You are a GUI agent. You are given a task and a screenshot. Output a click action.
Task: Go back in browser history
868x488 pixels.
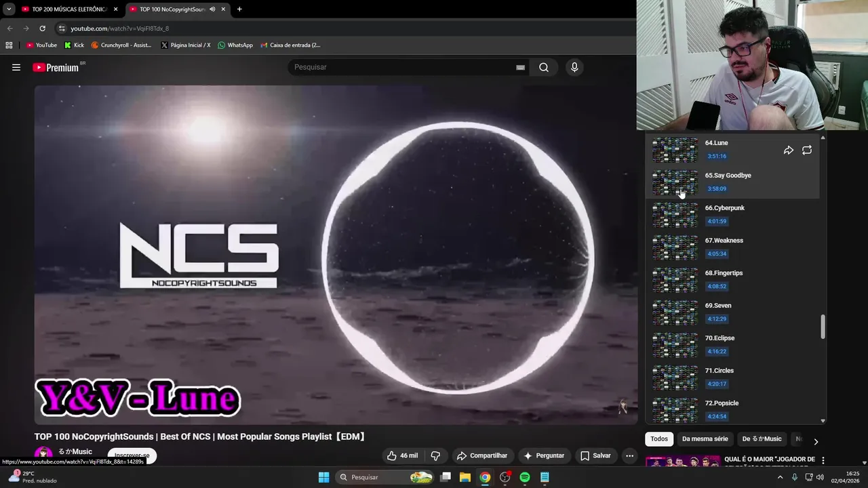(9, 28)
